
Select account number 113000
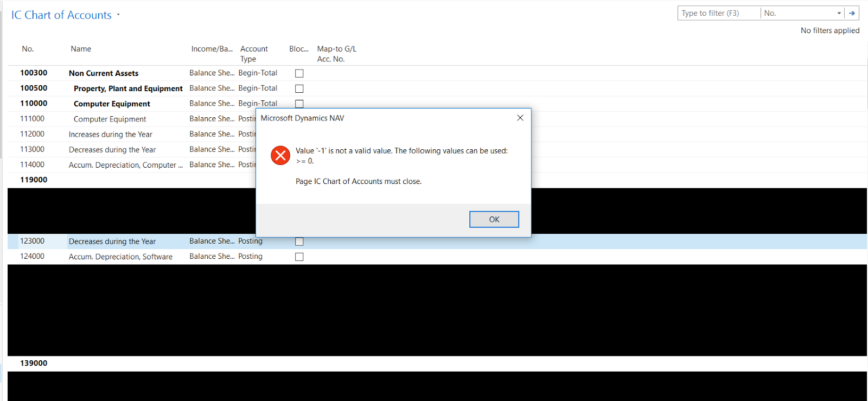[33, 149]
